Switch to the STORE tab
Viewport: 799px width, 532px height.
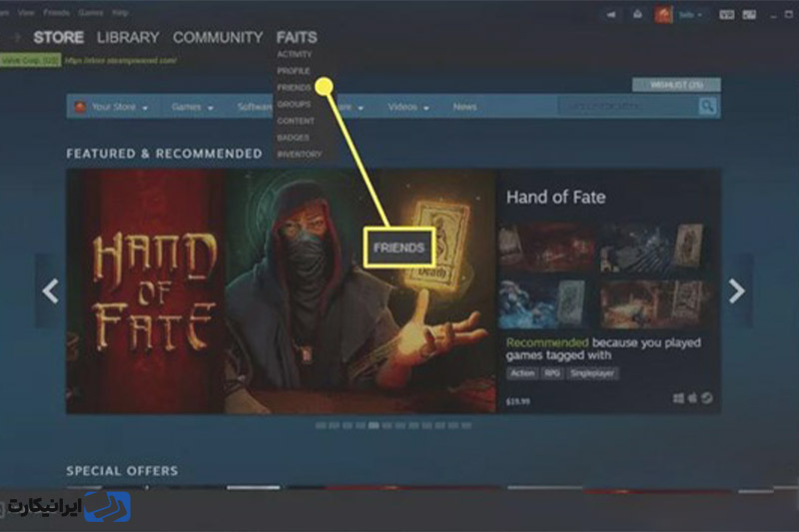click(x=59, y=37)
